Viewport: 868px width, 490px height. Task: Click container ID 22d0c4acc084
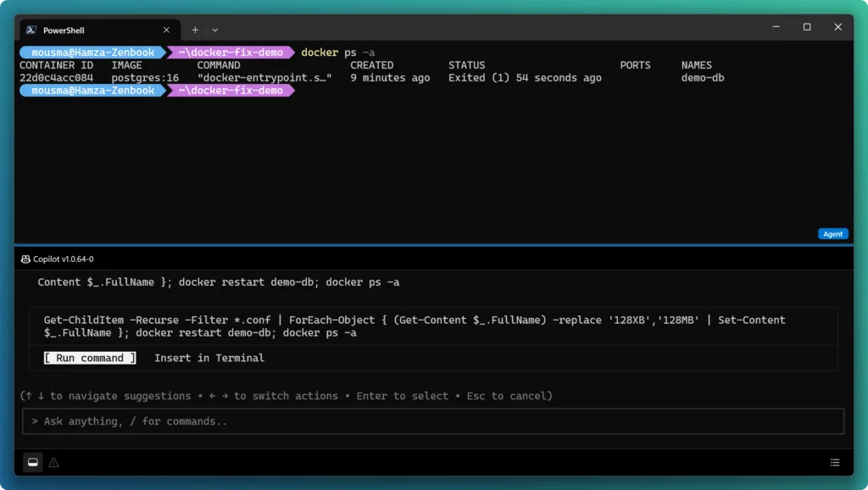point(57,78)
